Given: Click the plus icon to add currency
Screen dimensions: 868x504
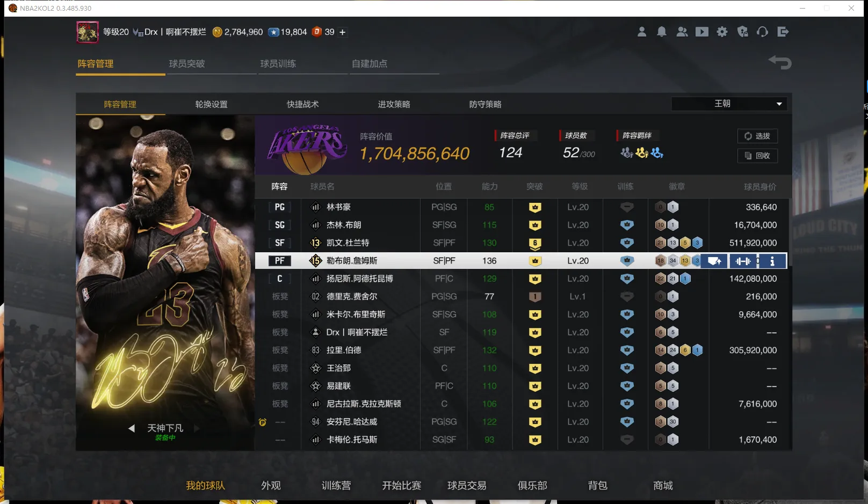Looking at the screenshot, I should click(x=343, y=32).
